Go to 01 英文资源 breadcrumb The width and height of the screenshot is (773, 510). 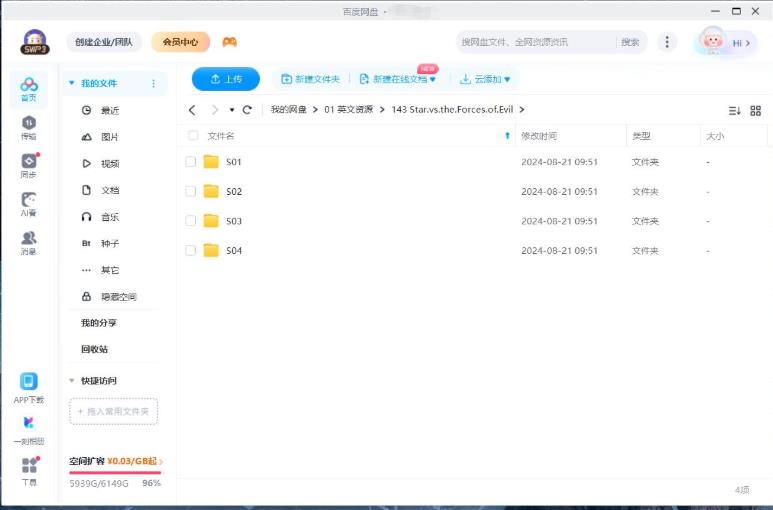pos(349,109)
